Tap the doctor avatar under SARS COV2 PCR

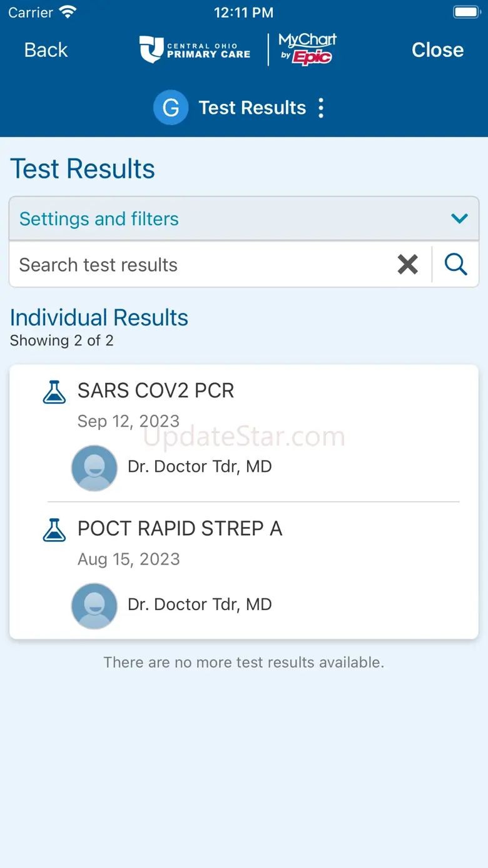(x=94, y=467)
